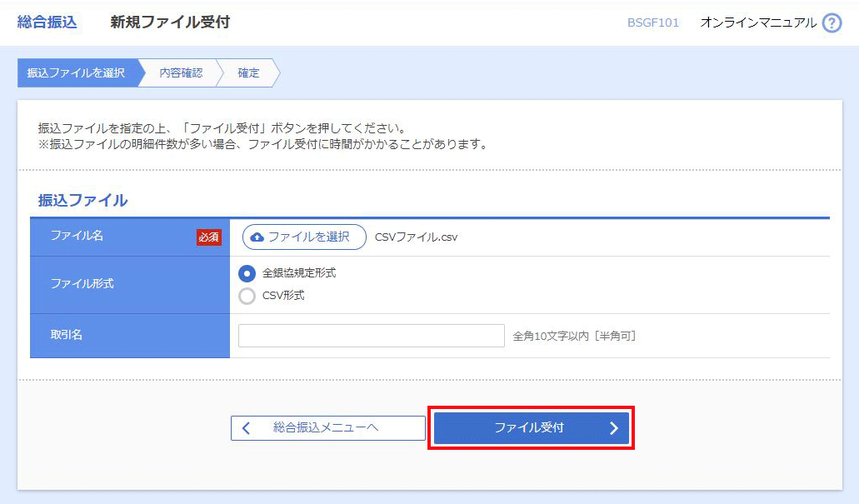Screen dimensions: 859x504
Task: Open the オンラインマニュアル link
Action: [x=757, y=23]
